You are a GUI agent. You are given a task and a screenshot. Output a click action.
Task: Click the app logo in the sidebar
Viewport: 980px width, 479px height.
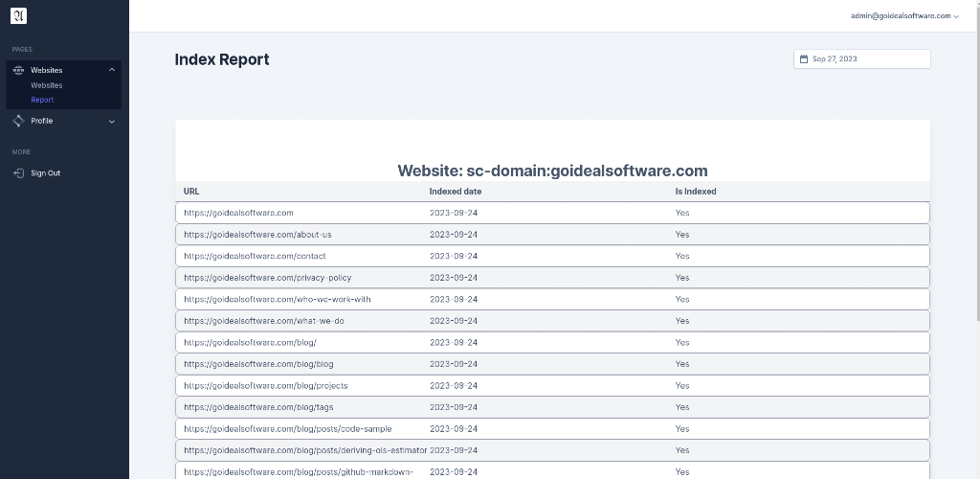19,15
